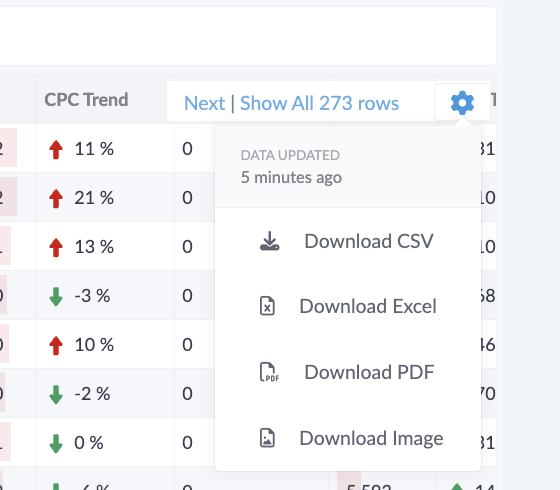Go to Next page of rows
Image resolution: width=560 pixels, height=490 pixels.
[204, 103]
